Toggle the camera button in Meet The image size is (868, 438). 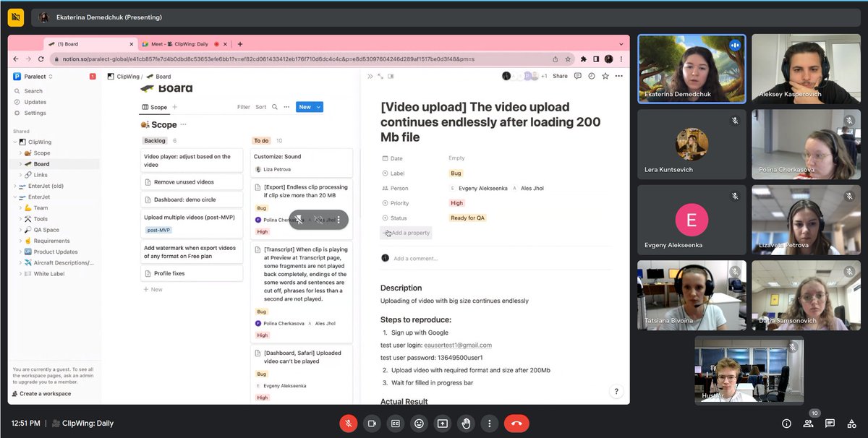click(372, 424)
